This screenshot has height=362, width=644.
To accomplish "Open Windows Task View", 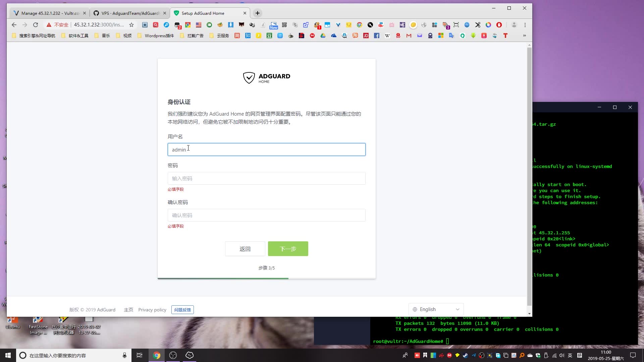I will coord(140,355).
